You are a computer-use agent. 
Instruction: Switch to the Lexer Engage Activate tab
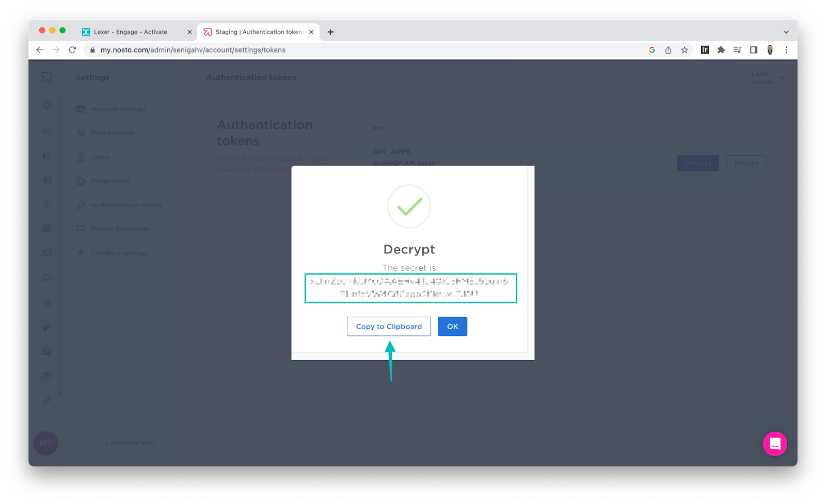click(132, 31)
